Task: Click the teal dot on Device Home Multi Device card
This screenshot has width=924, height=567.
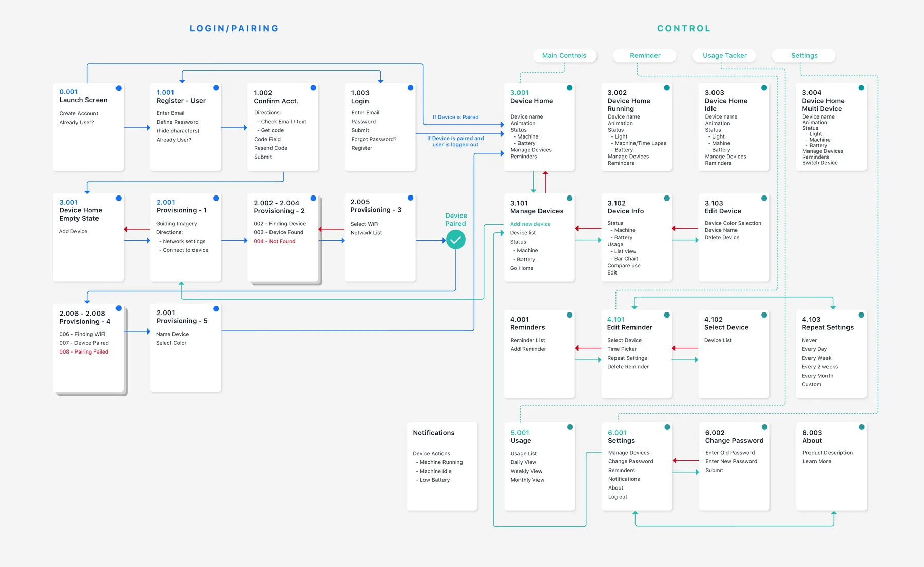Action: [x=861, y=88]
